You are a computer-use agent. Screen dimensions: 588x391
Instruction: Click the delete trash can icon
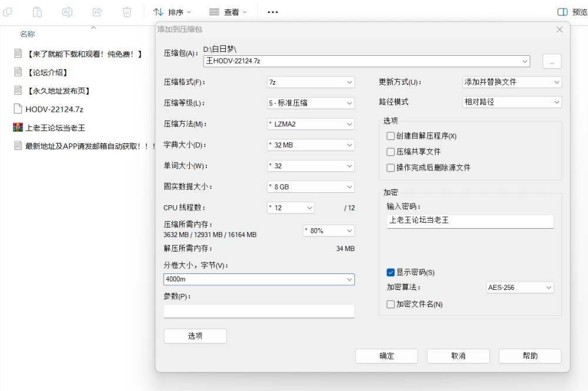click(127, 12)
